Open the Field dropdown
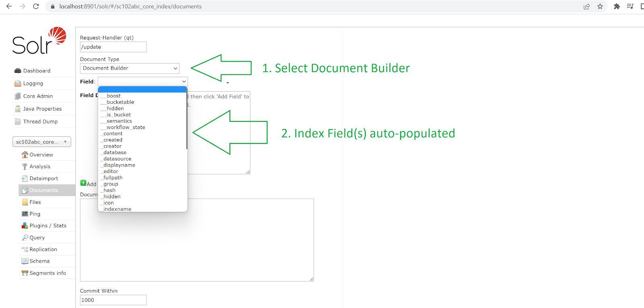The width and height of the screenshot is (644, 308). click(142, 82)
